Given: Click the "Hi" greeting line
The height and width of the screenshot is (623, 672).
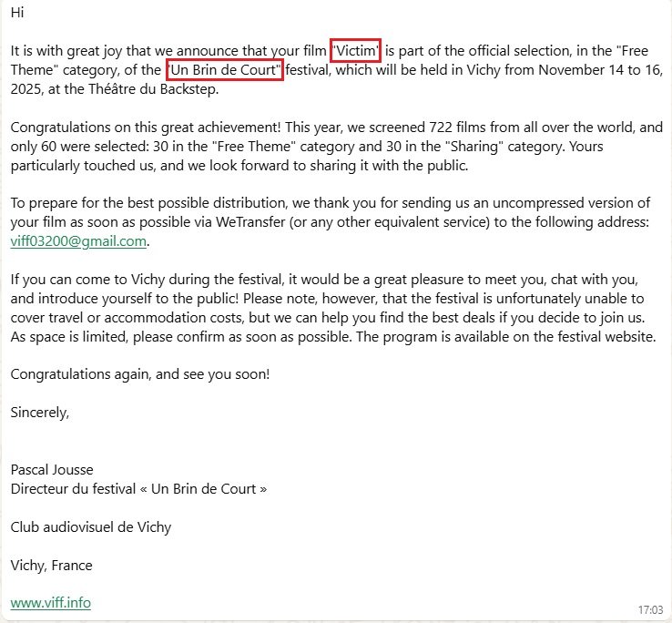Looking at the screenshot, I should tap(17, 13).
